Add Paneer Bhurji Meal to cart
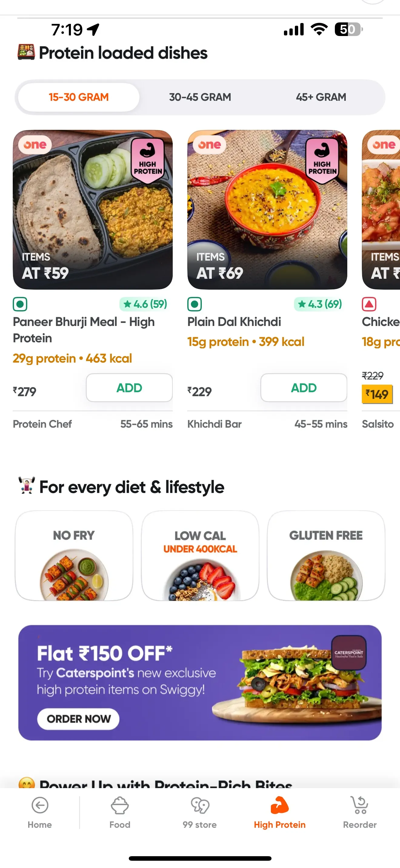This screenshot has width=400, height=868. pyautogui.click(x=129, y=388)
